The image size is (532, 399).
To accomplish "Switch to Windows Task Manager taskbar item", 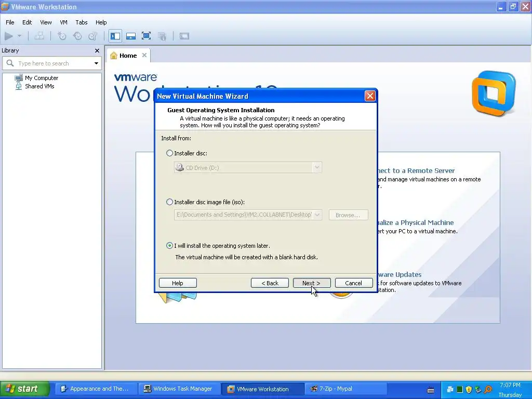I will [179, 389].
